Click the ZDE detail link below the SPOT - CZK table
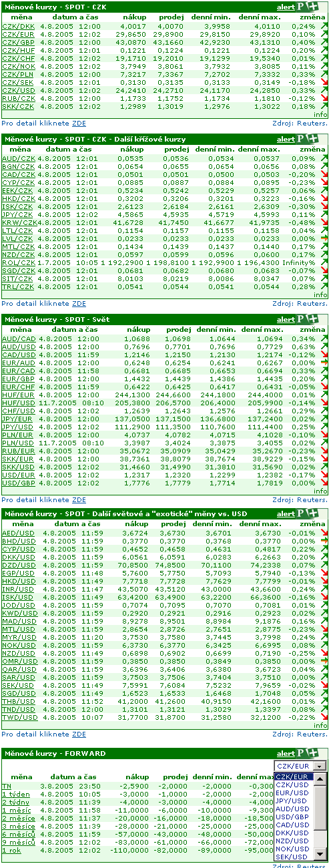The height and width of the screenshot is (868, 329). pyautogui.click(x=79, y=124)
